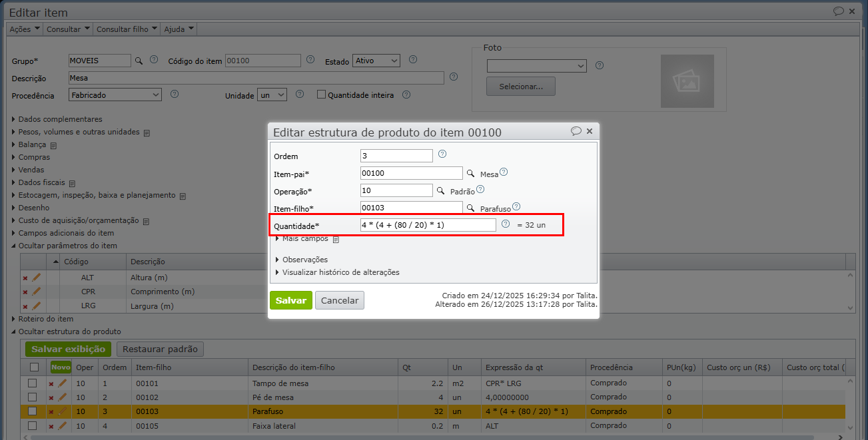This screenshot has height=440, width=868.
Task: Delete the LRG parameter row
Action: pyautogui.click(x=25, y=307)
